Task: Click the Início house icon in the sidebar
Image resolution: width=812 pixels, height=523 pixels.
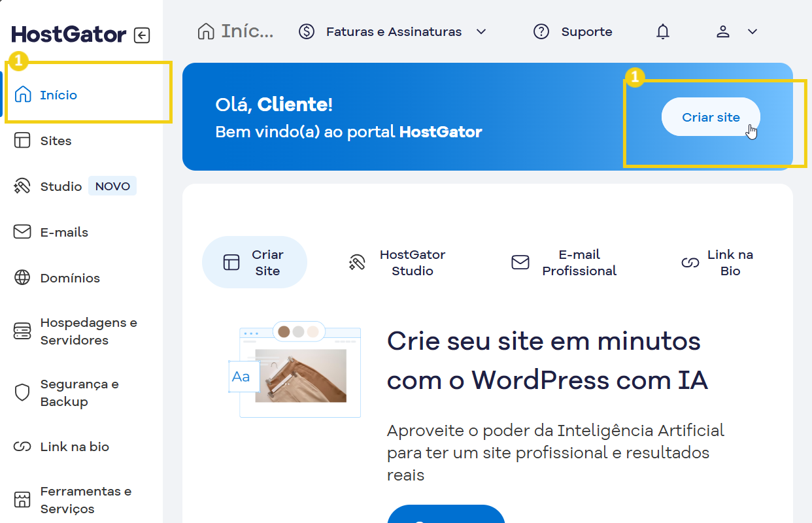Action: click(x=23, y=95)
